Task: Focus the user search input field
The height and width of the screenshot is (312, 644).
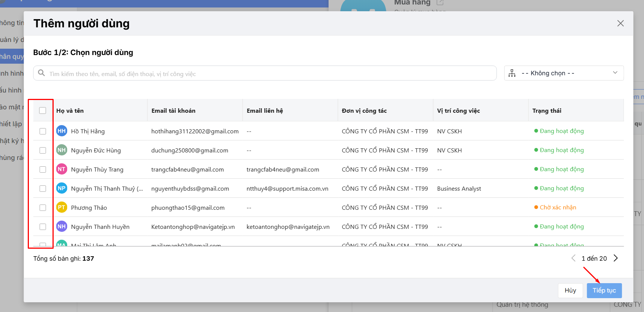Action: coord(270,74)
